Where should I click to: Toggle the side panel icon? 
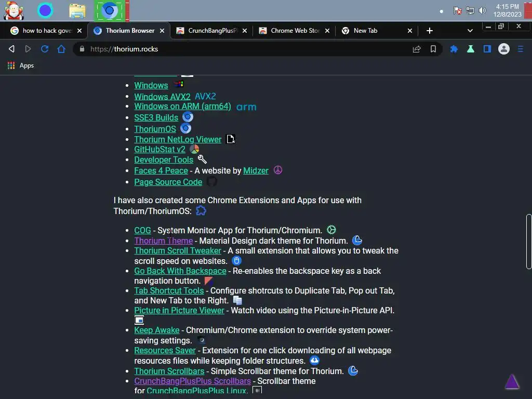[487, 49]
